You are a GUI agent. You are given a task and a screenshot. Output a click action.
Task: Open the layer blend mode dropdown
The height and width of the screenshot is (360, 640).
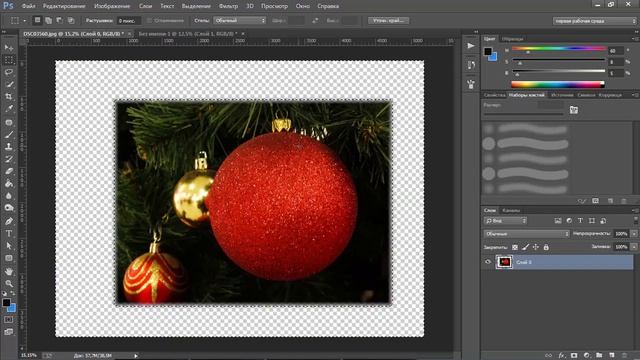(x=527, y=233)
